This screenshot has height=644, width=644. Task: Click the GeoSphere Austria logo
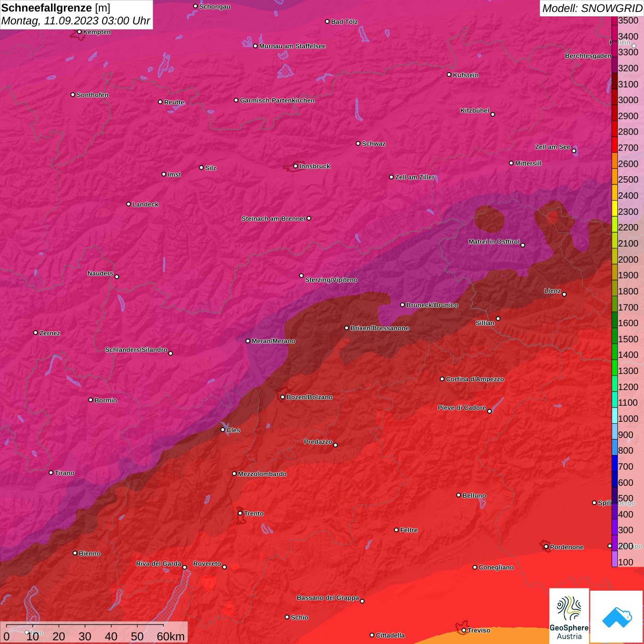pos(569,616)
